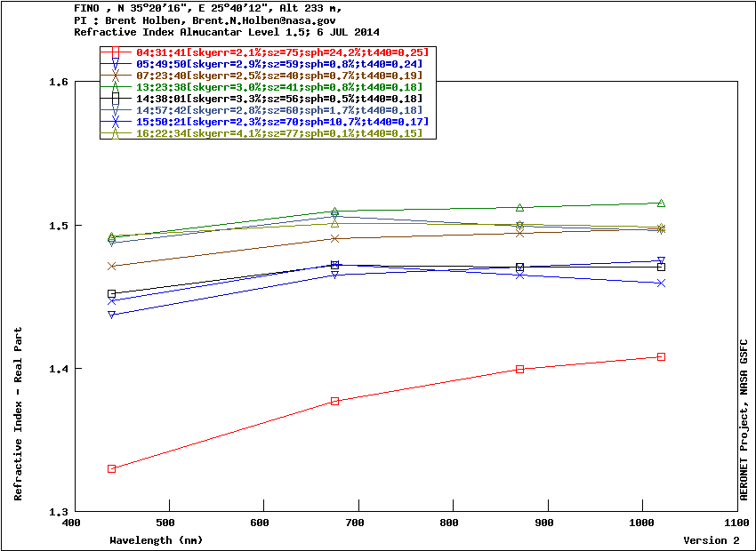Click the Version 2 label

(711, 540)
